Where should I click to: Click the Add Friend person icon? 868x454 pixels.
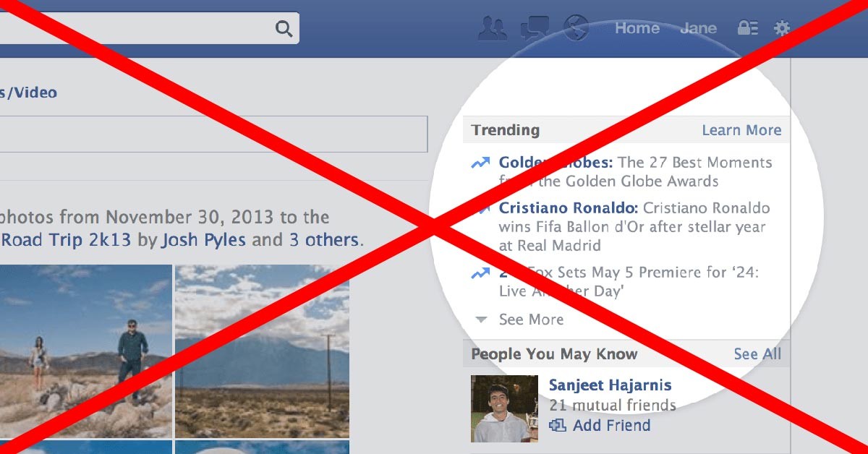[x=557, y=425]
